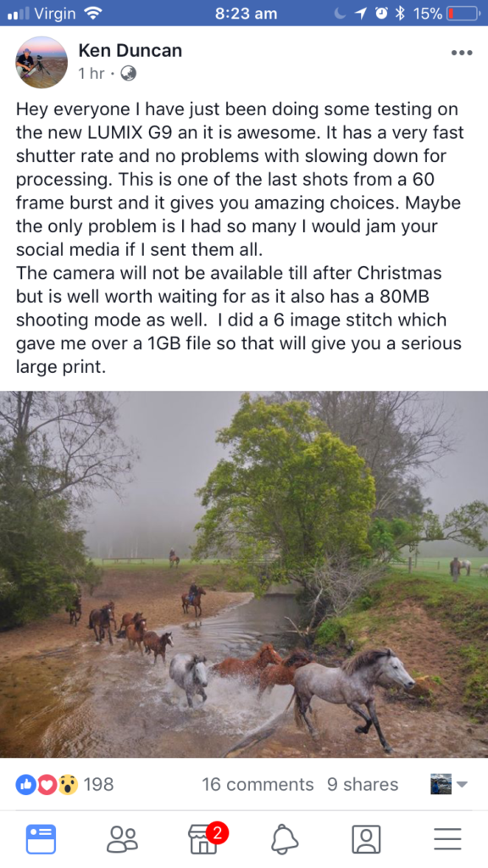This screenshot has width=488, height=868.
Task: Tap the small profile thumbnail beside shares
Action: [x=441, y=784]
